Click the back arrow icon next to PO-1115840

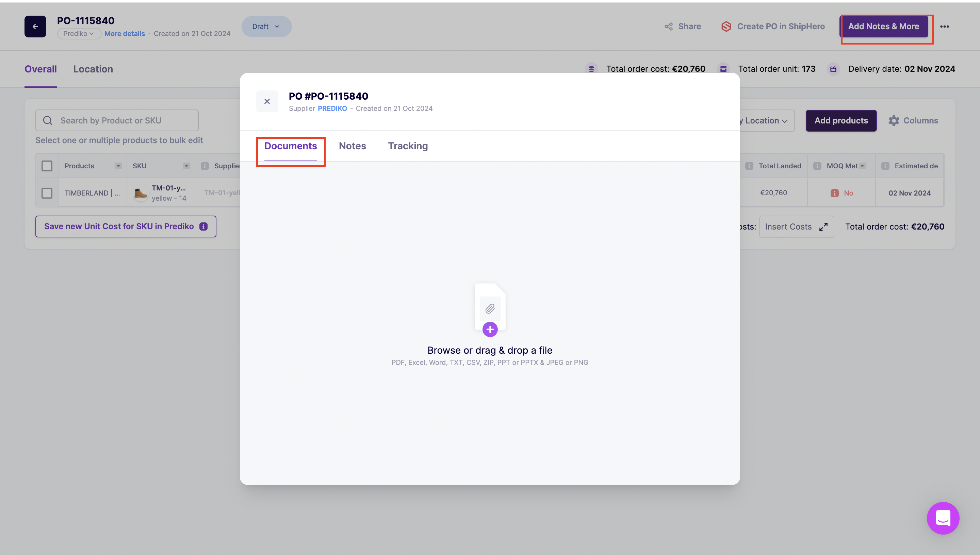pos(35,26)
